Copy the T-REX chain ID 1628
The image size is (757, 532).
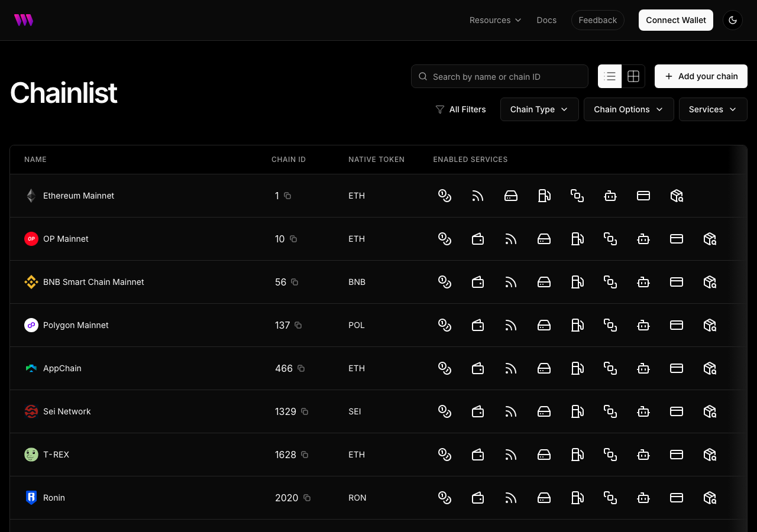point(305,455)
